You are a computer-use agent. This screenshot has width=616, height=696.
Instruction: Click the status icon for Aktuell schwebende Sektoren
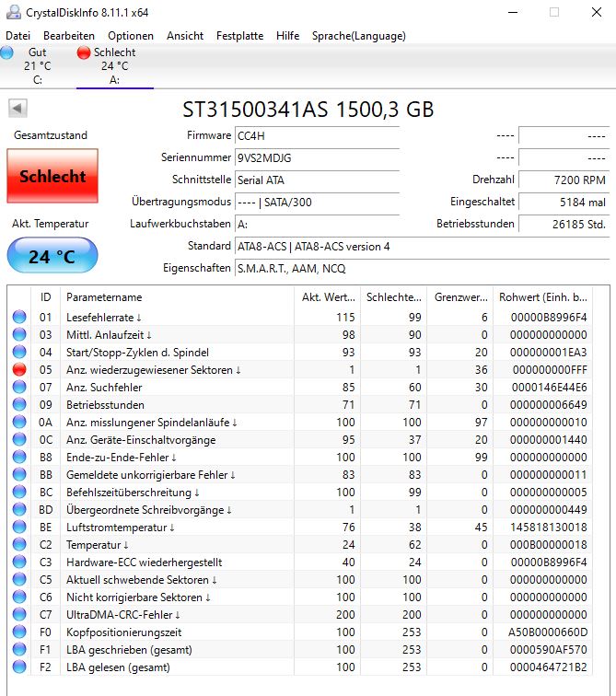click(x=19, y=579)
